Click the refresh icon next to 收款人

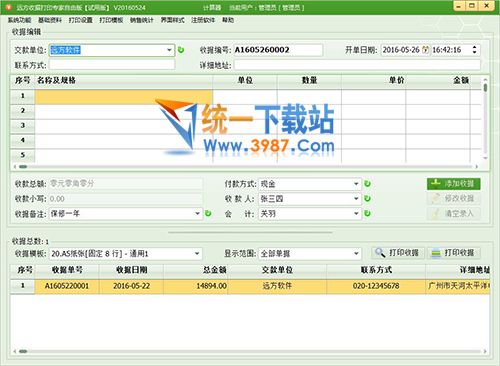coord(367,199)
